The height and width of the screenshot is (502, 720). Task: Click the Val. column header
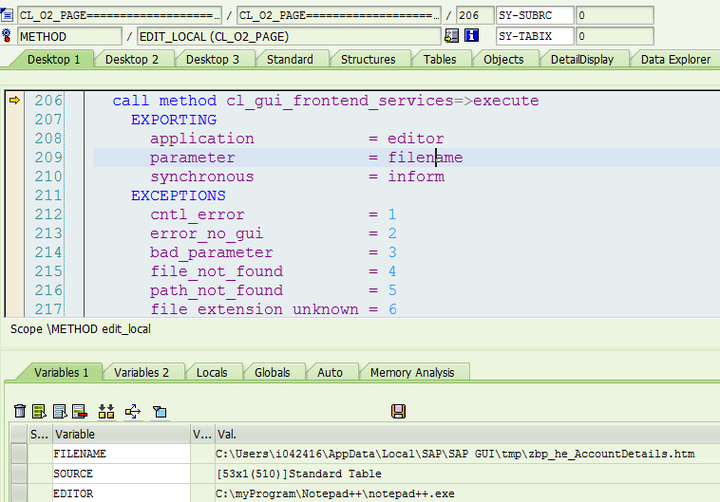[467, 434]
